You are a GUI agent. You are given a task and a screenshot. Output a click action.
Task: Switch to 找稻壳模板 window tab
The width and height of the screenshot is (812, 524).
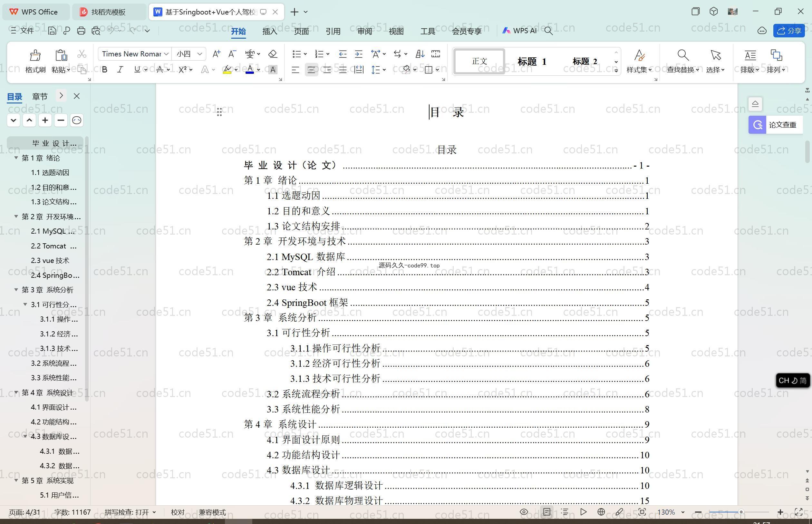[x=108, y=12]
